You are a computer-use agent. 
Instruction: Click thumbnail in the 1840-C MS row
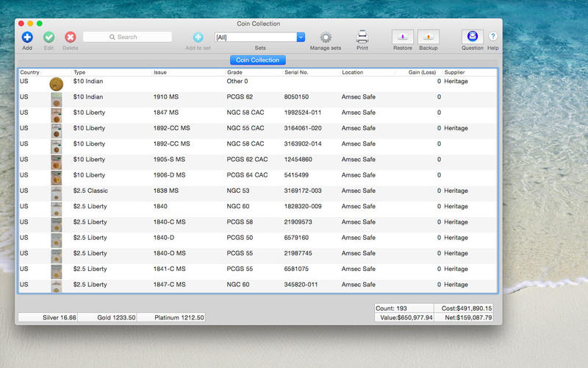click(57, 225)
